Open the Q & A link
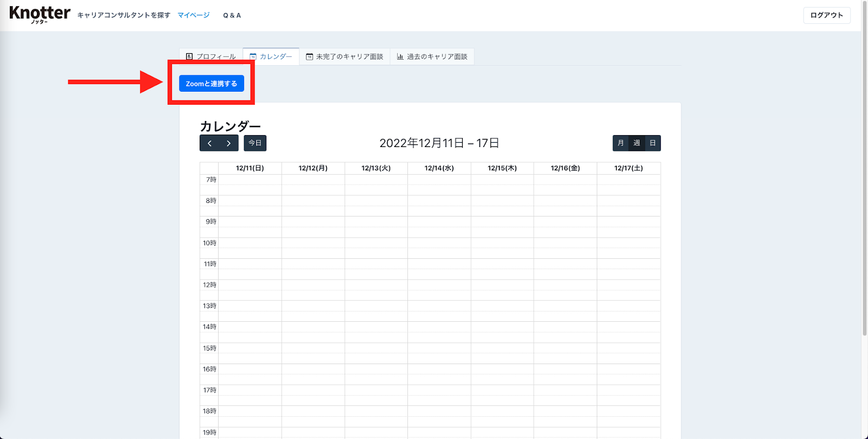868x439 pixels. [x=232, y=15]
